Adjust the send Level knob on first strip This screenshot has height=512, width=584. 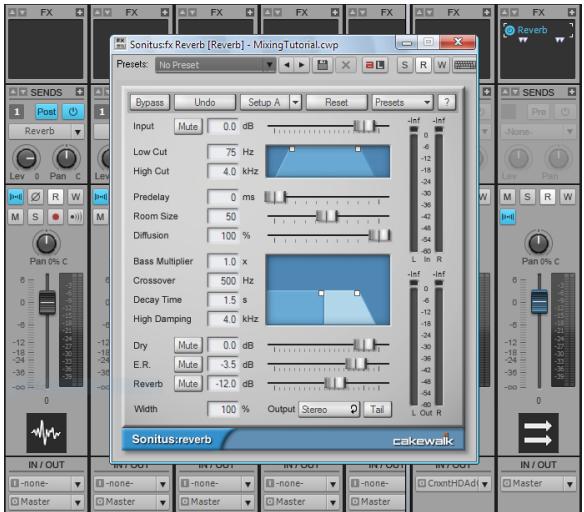coord(26,158)
